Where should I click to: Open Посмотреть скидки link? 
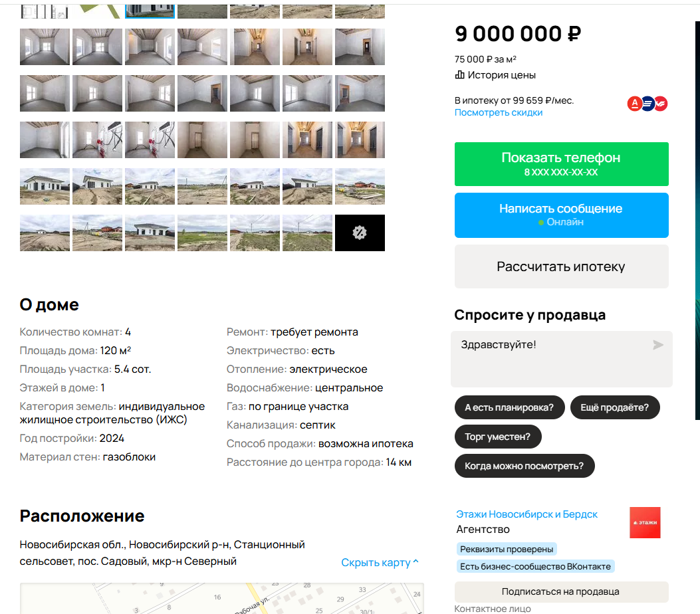click(x=498, y=112)
